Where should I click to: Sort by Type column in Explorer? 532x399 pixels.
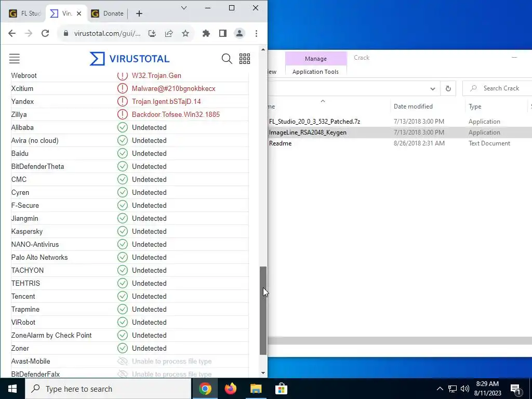tap(475, 107)
